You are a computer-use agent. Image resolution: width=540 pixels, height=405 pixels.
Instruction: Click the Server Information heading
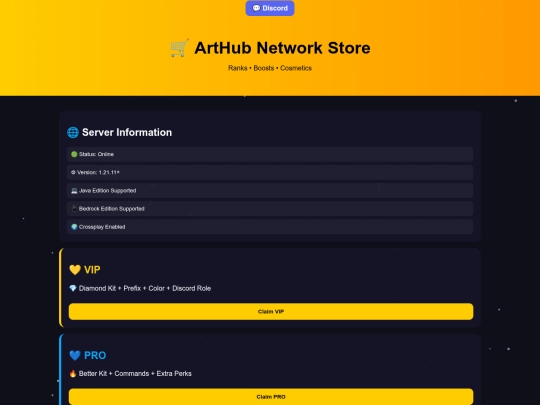tap(127, 132)
